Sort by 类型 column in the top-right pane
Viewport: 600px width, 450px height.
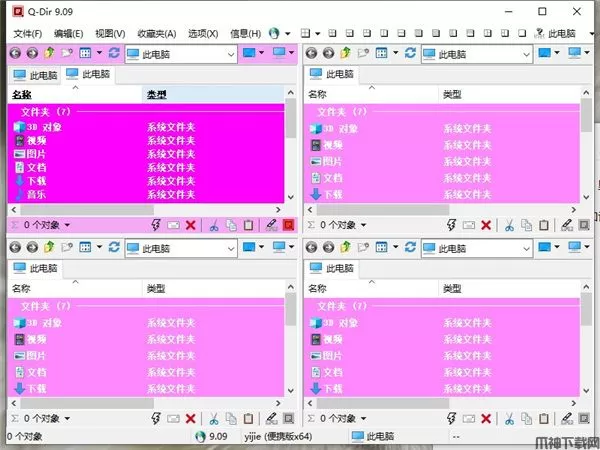click(509, 95)
